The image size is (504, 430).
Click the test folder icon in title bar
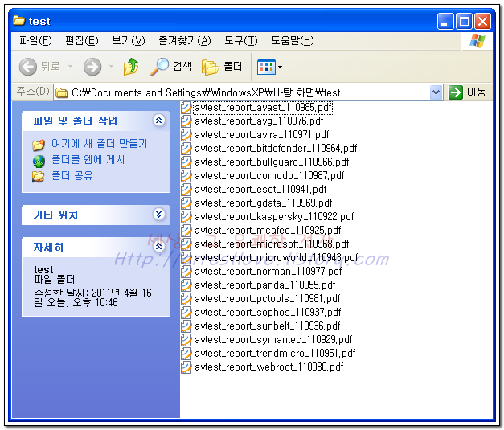[18, 21]
